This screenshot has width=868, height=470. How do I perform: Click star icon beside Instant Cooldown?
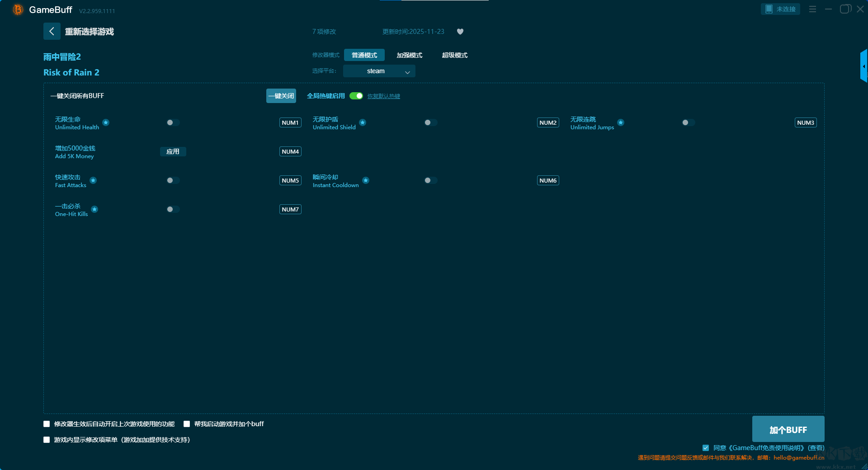tap(366, 180)
